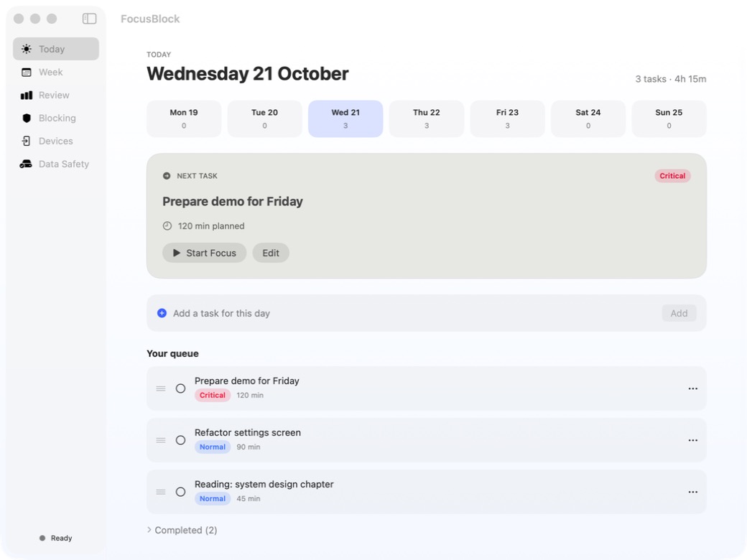Select the Sat 24 day tab

pos(588,118)
